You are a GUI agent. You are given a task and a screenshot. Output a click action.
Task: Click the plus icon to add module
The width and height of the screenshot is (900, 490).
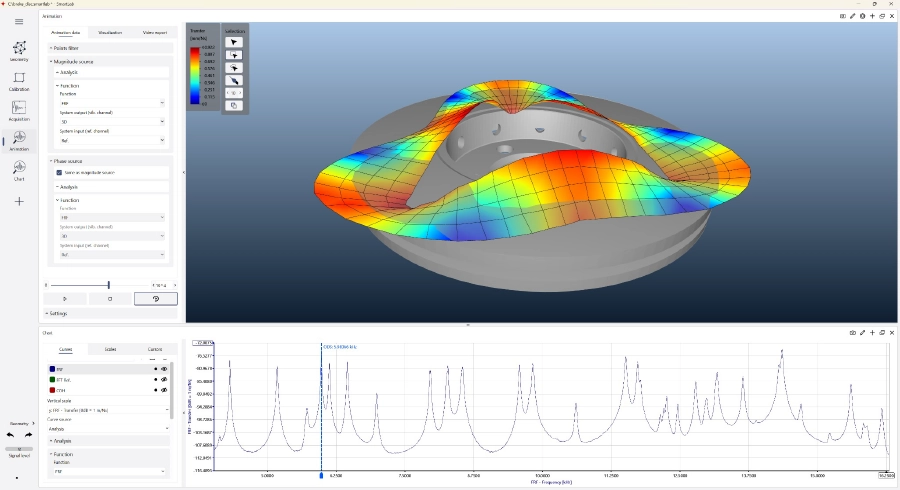point(19,201)
